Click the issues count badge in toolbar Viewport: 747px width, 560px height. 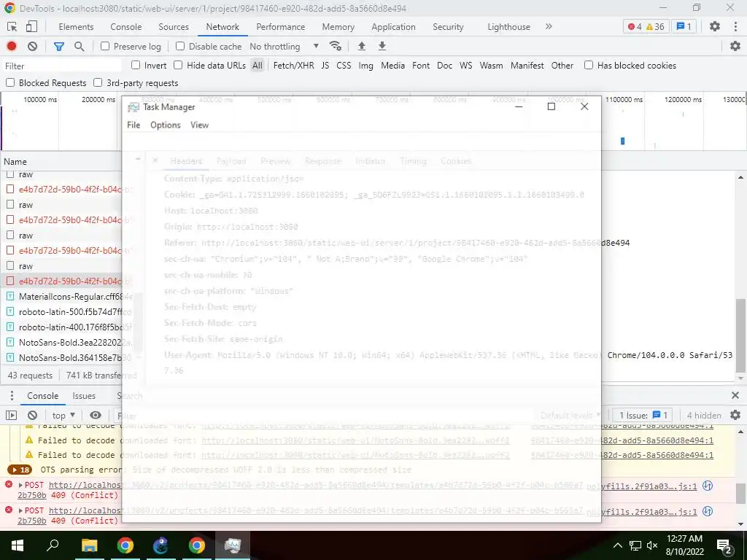pos(684,27)
